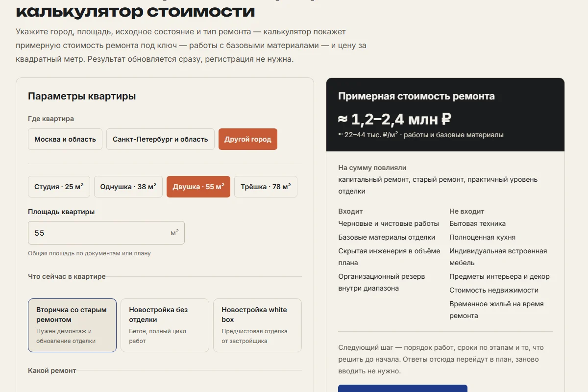Click the "Полноценная кухня" list item
This screenshot has height=392, width=588.
tap(483, 237)
